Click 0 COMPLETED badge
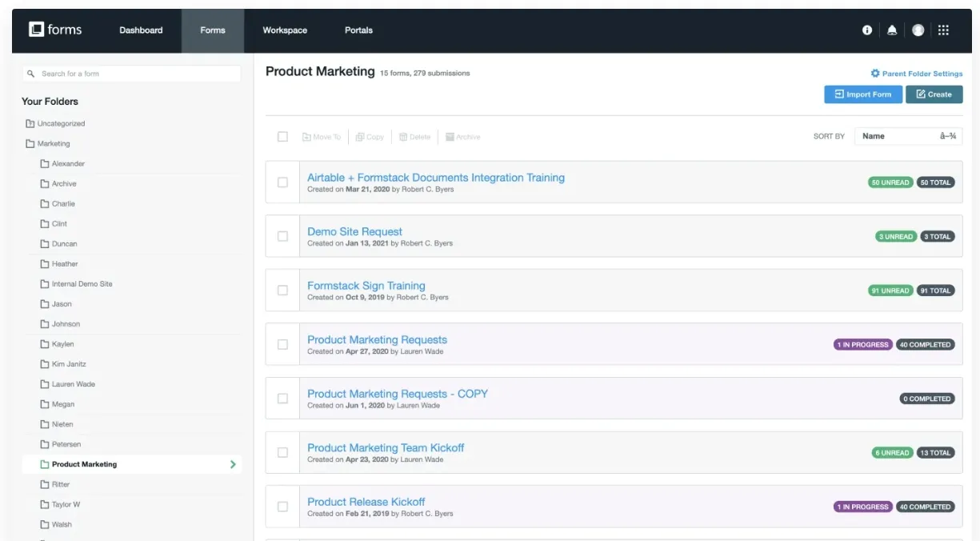980x541 pixels. tap(927, 399)
